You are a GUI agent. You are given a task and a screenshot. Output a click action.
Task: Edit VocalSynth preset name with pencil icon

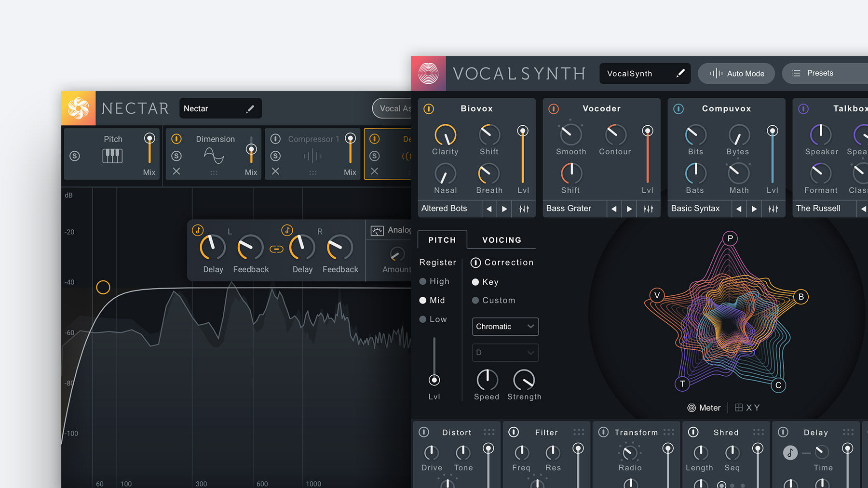tap(680, 73)
